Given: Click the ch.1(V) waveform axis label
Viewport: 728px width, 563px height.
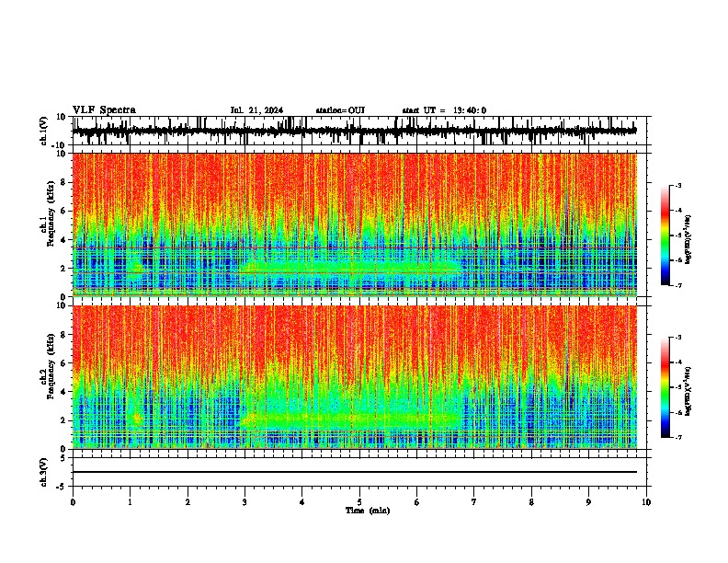Looking at the screenshot, I should coord(44,131).
